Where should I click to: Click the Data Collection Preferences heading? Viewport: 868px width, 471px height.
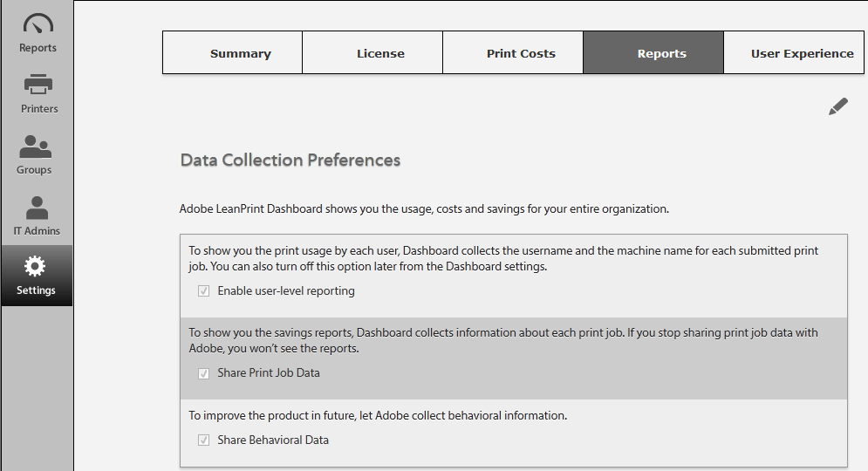click(x=290, y=160)
